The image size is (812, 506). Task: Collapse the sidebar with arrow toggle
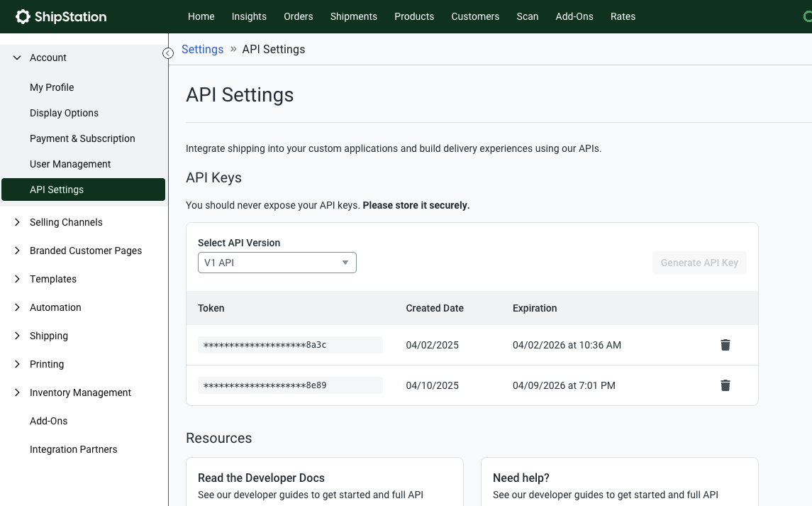pos(168,53)
